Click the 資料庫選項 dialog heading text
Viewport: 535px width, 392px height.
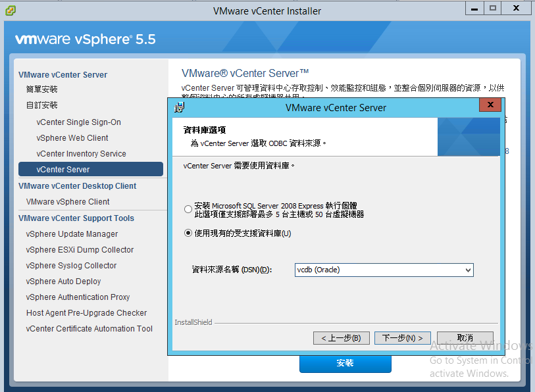pyautogui.click(x=205, y=130)
